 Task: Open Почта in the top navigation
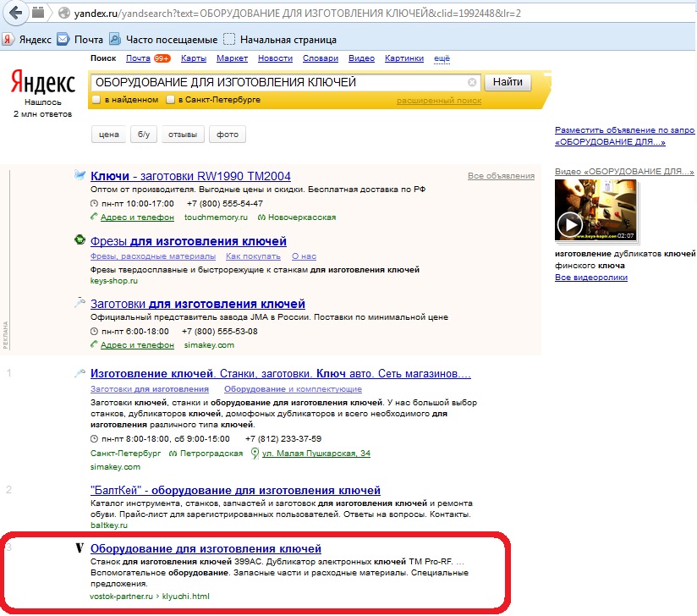(138, 58)
